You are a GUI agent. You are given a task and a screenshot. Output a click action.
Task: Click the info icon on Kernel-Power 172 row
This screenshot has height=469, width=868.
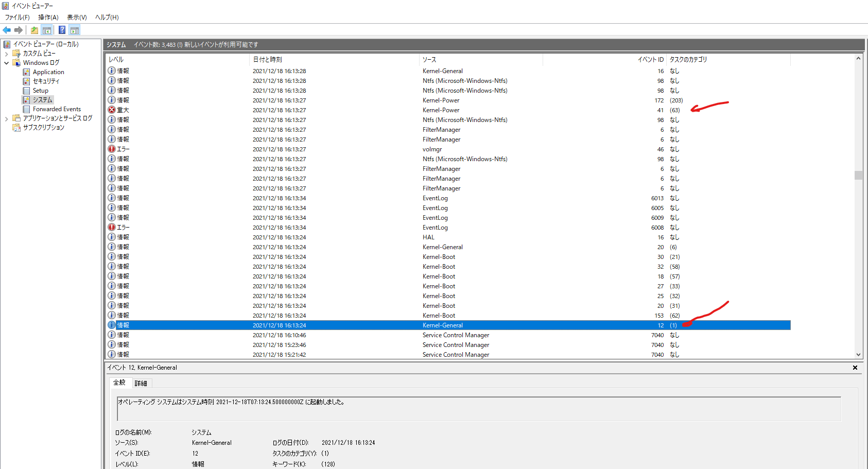pyautogui.click(x=112, y=100)
